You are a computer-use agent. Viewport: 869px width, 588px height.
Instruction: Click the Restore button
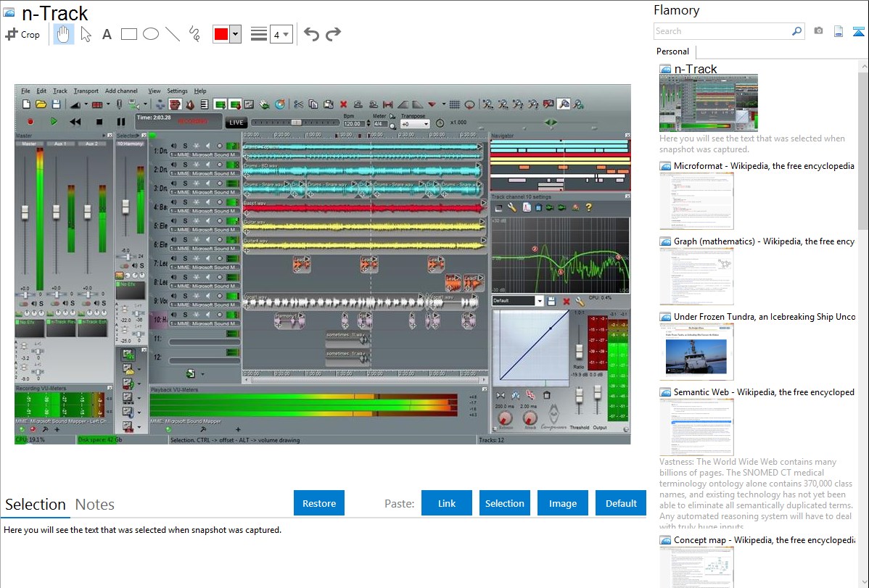[319, 503]
